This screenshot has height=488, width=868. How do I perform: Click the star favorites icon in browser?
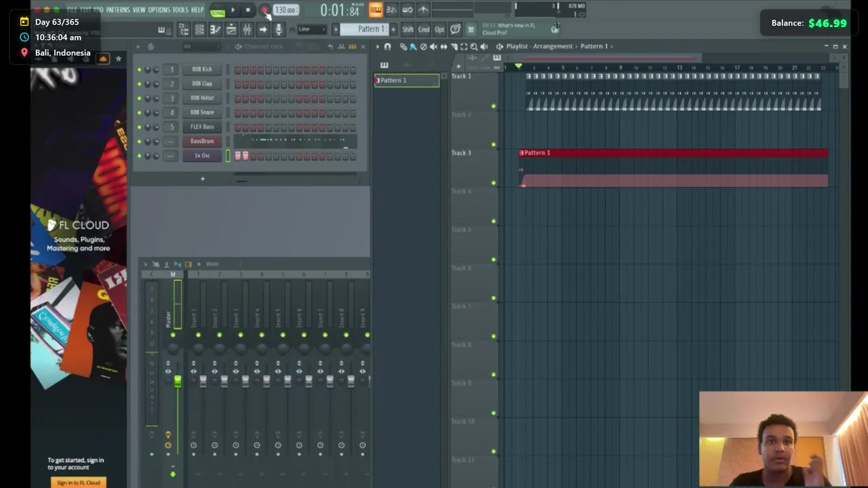pyautogui.click(x=118, y=59)
